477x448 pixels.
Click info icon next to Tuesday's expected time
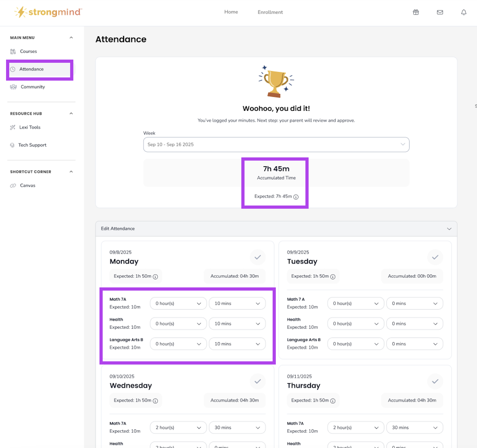point(333,277)
